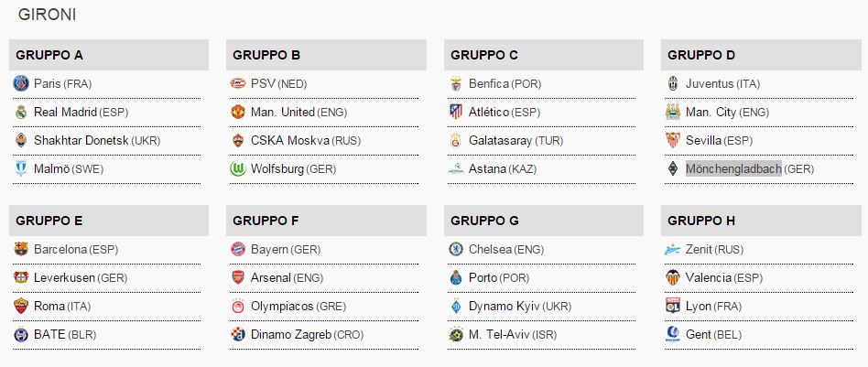Click the Arsenal cannon crest icon
Screen dimensions: 868x367
[x=238, y=278]
